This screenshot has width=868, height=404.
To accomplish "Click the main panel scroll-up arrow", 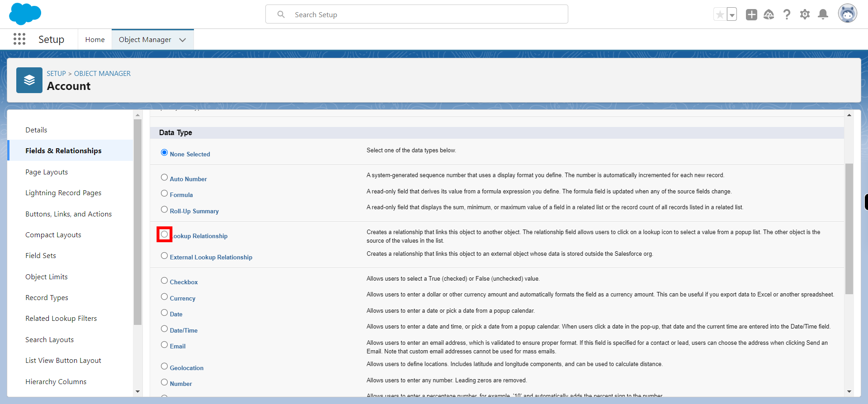I will (x=849, y=115).
